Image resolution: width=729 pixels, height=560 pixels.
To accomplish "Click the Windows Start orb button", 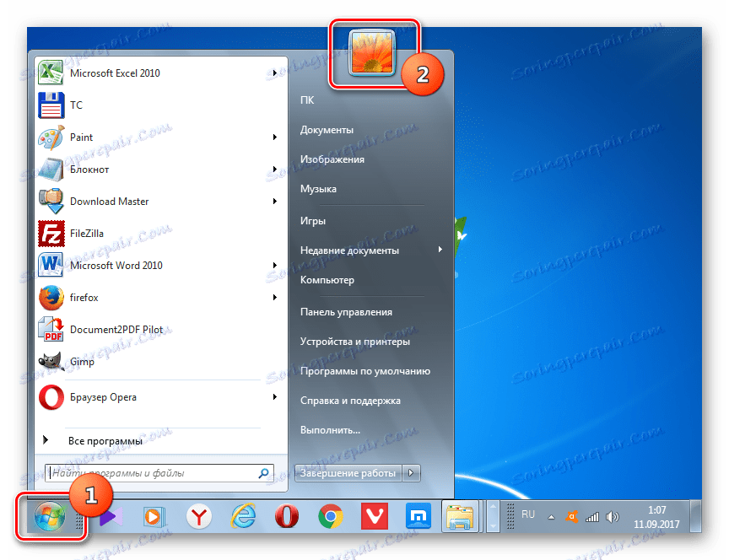I will coord(49,517).
